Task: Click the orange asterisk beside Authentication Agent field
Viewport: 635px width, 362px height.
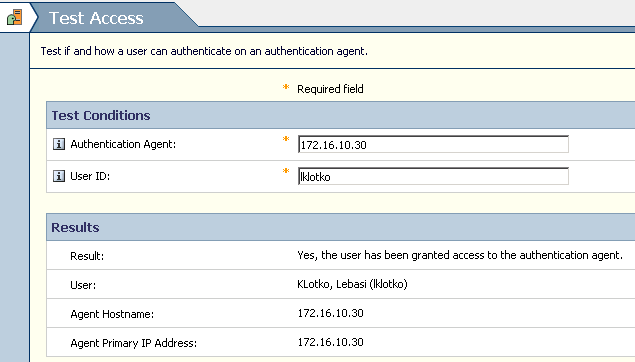Action: pyautogui.click(x=286, y=139)
